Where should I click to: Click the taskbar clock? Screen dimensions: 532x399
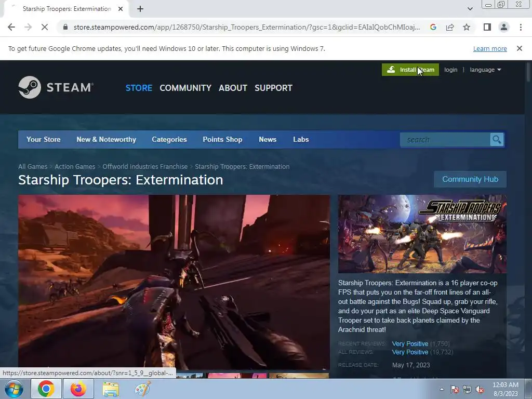[x=505, y=389]
